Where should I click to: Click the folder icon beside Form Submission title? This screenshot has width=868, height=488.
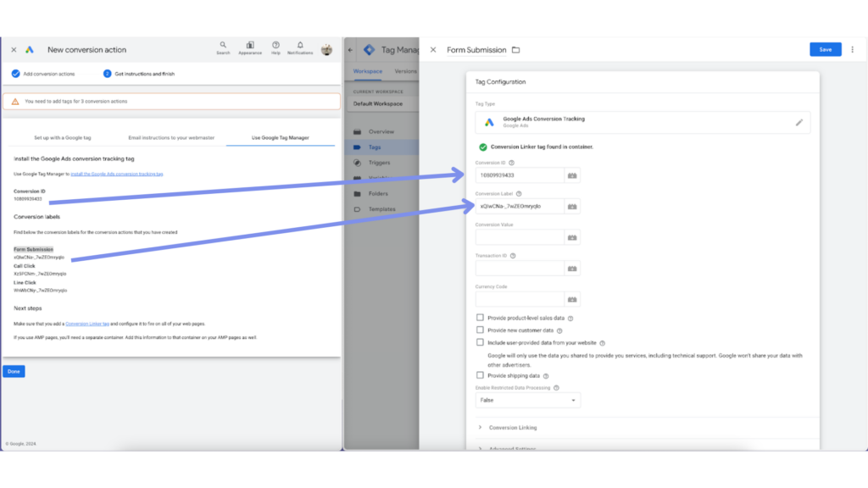click(516, 50)
